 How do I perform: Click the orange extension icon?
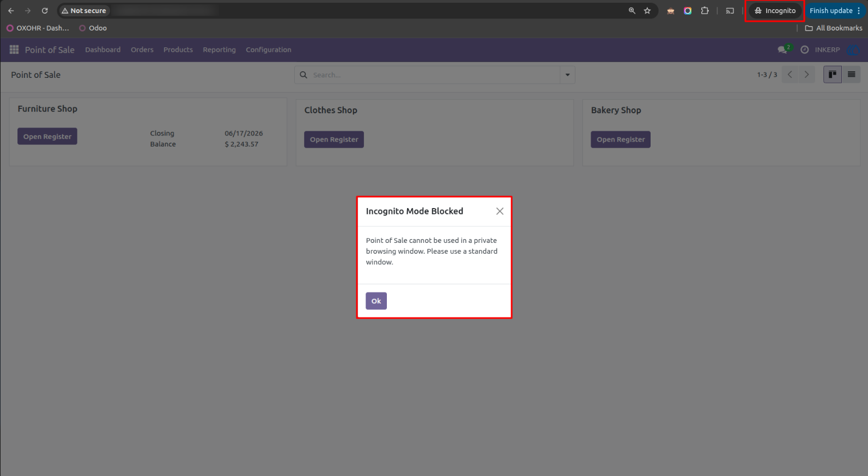671,10
